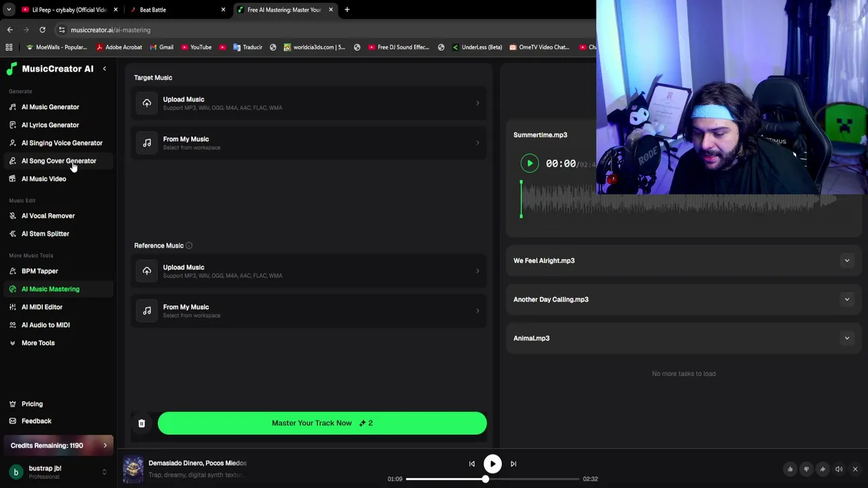
Task: Open the bustrap jb! account switcher
Action: (58, 472)
